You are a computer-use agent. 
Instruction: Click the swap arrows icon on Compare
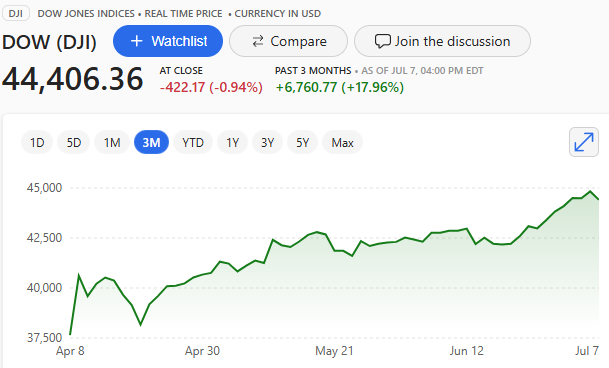click(258, 41)
